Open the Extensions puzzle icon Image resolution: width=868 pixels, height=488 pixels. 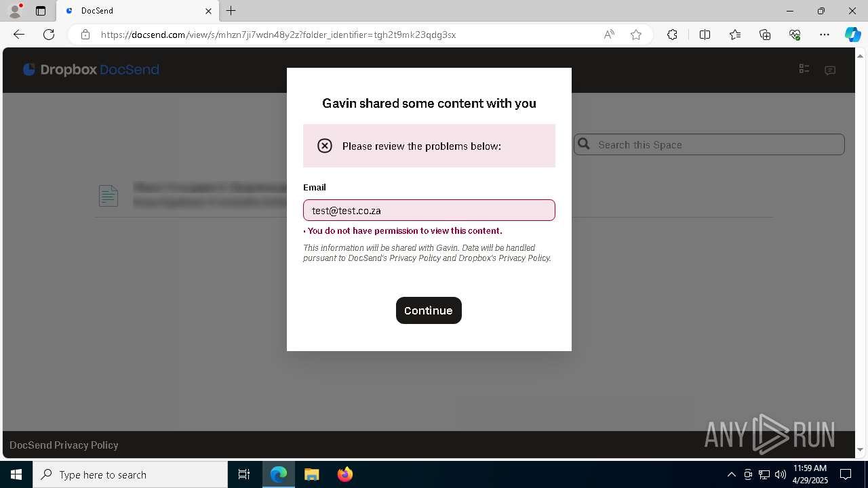(x=672, y=35)
